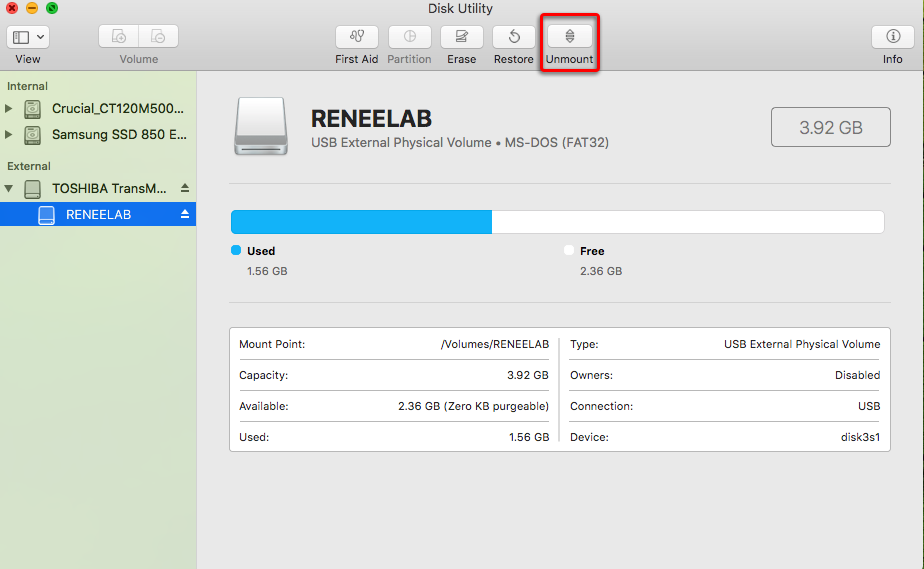Open the Info inspector

[x=893, y=37]
